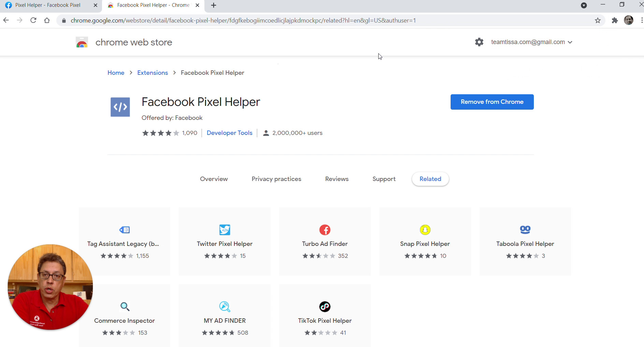Screen dimensions: 644x347
Task: Open the Overview tab
Action: [214, 179]
